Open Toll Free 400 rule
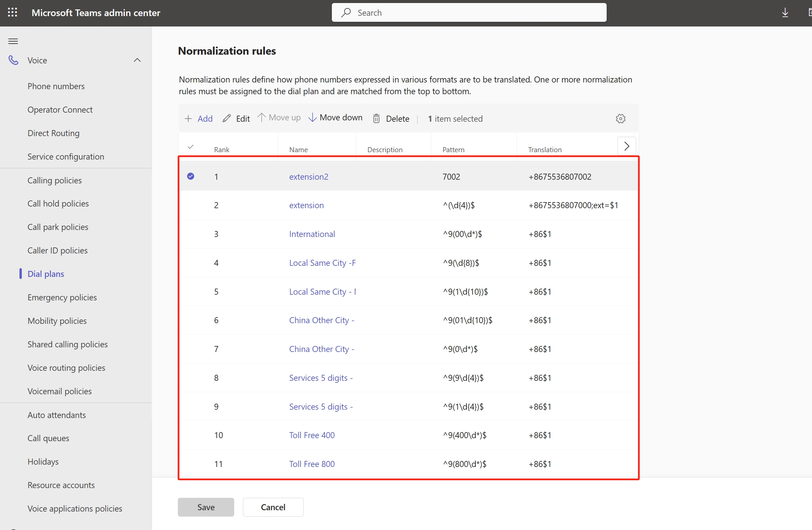 coord(312,435)
